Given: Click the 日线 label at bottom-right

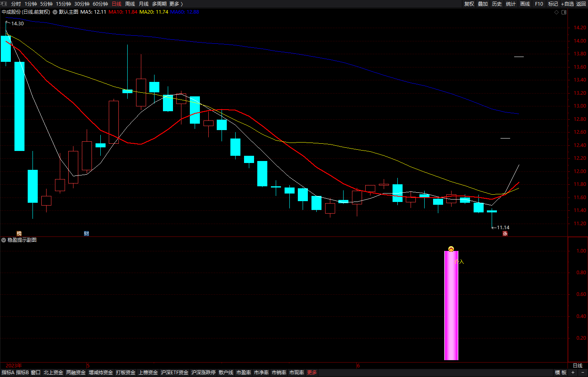Looking at the screenshot, I should click(578, 365).
